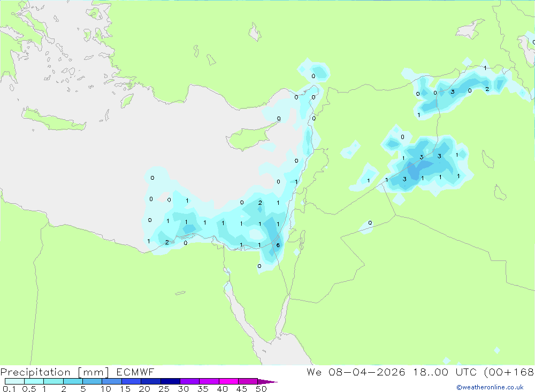This screenshot has height=392, width=535.
Task: Select the 5–10 mm blue legend box
Action: click(x=92, y=381)
